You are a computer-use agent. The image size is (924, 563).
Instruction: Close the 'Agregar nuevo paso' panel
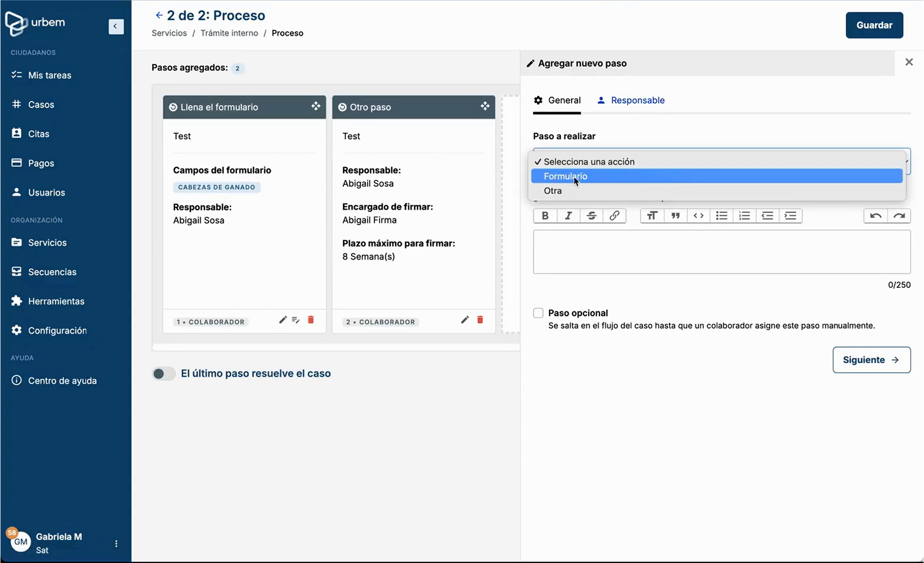(x=909, y=62)
